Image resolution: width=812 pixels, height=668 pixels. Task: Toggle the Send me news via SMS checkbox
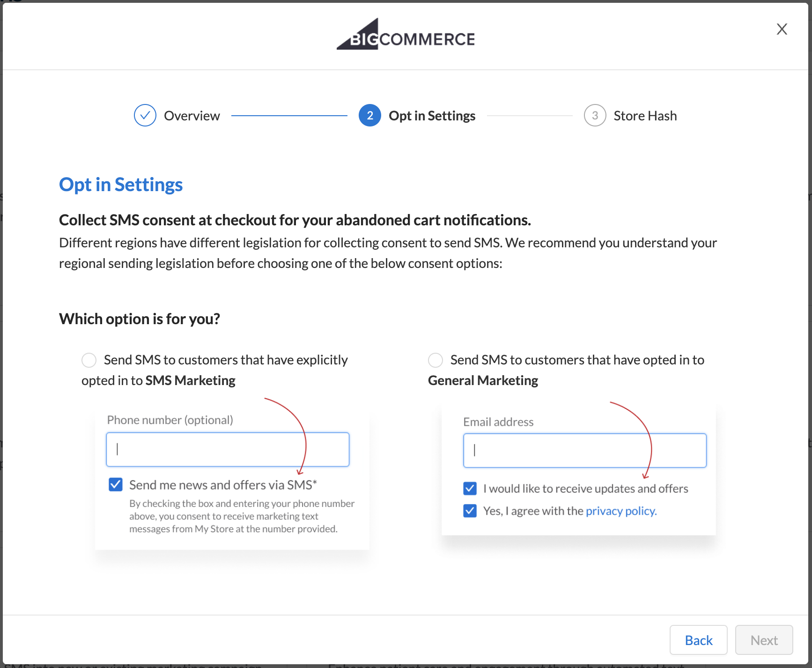pyautogui.click(x=116, y=484)
